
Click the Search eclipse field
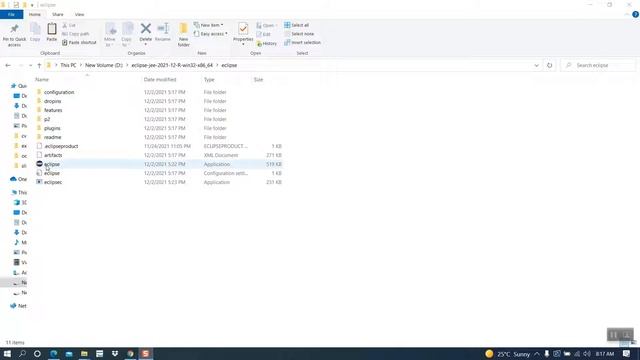(598, 65)
